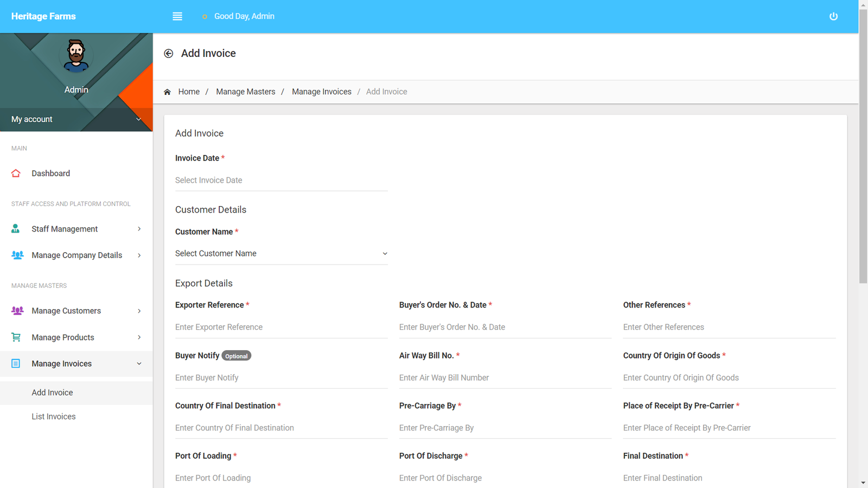Viewport: 868px width, 488px height.
Task: Open the Select Customer Name dropdown
Action: click(281, 254)
